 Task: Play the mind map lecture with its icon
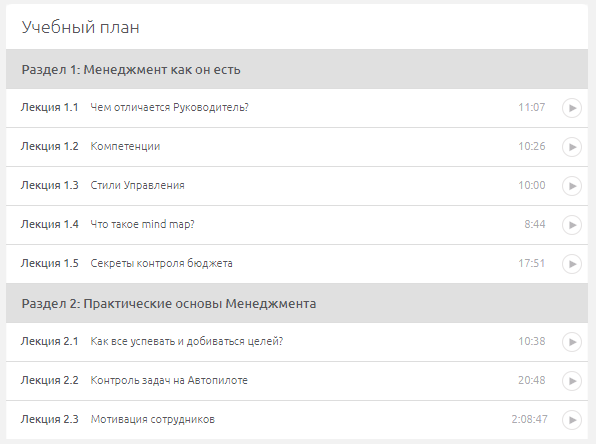click(572, 225)
